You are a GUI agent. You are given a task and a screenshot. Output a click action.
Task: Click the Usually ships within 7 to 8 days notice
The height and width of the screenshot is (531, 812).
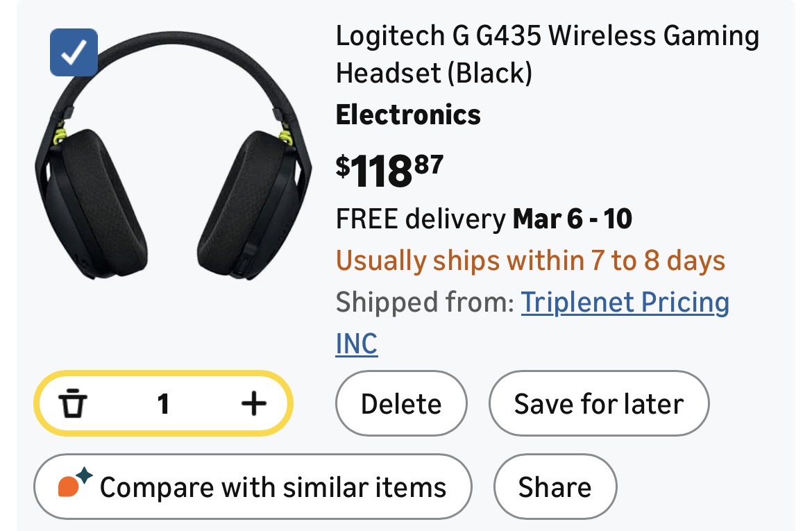[x=530, y=261]
